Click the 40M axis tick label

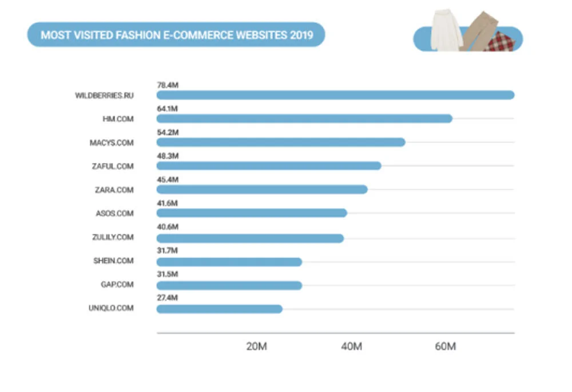[x=351, y=347]
